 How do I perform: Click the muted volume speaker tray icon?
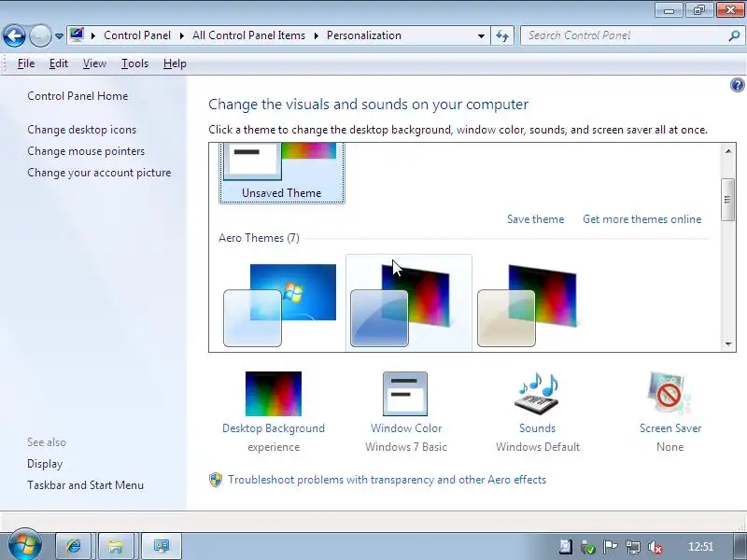coord(655,547)
